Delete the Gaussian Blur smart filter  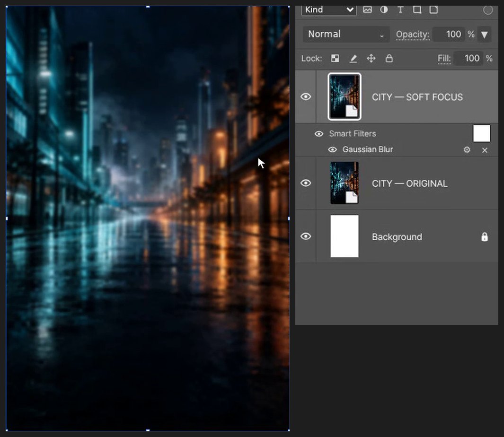pyautogui.click(x=485, y=150)
